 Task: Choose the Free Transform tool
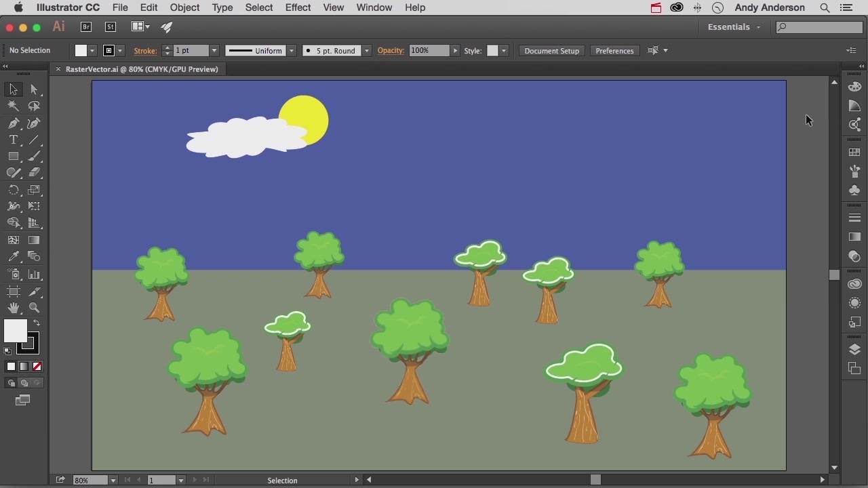tap(34, 207)
